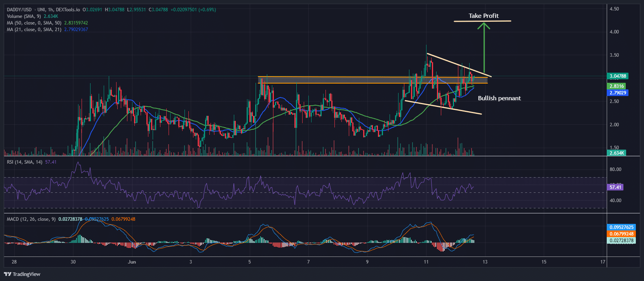Image resolution: width=644 pixels, height=281 pixels.
Task: Click the MACD (12, 26, close, 9) label
Action: pos(31,219)
